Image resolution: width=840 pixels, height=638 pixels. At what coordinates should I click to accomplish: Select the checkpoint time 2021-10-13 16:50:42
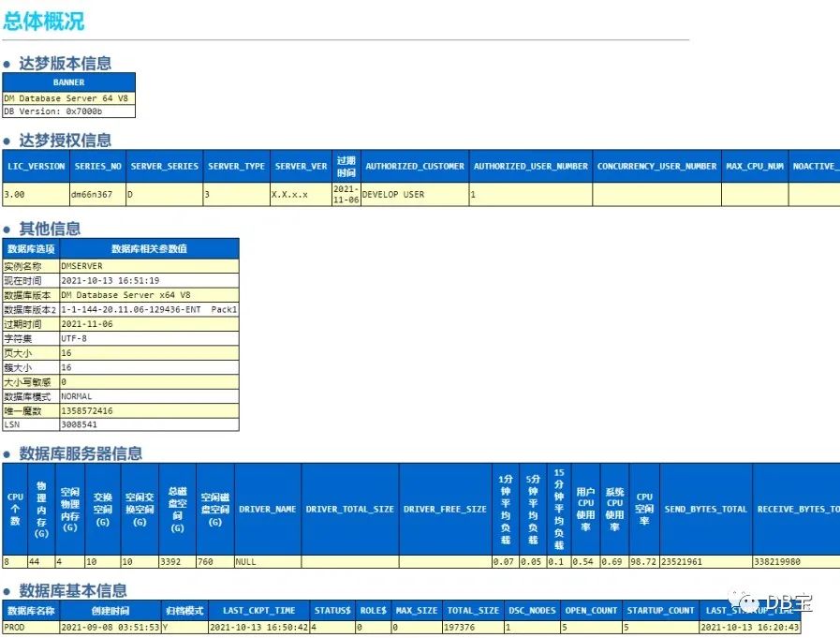click(258, 627)
